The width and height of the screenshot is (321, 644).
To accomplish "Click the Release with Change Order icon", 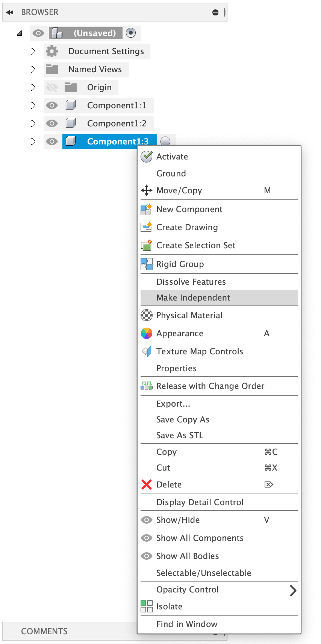I will coord(147,386).
